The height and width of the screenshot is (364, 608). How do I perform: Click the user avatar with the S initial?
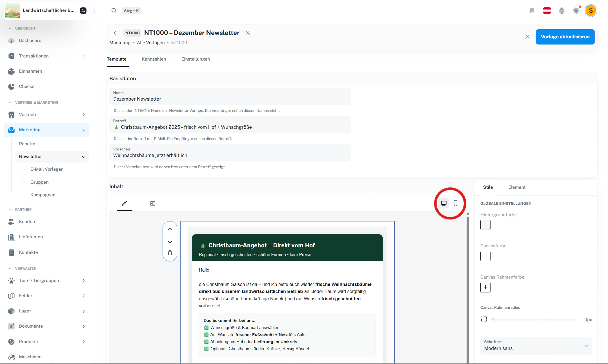(x=591, y=10)
